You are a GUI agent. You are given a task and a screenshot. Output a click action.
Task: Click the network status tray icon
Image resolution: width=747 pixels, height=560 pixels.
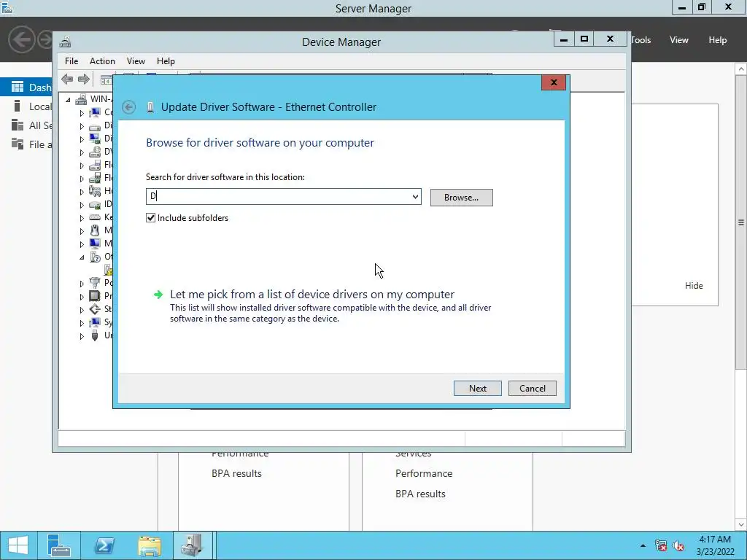(x=661, y=545)
